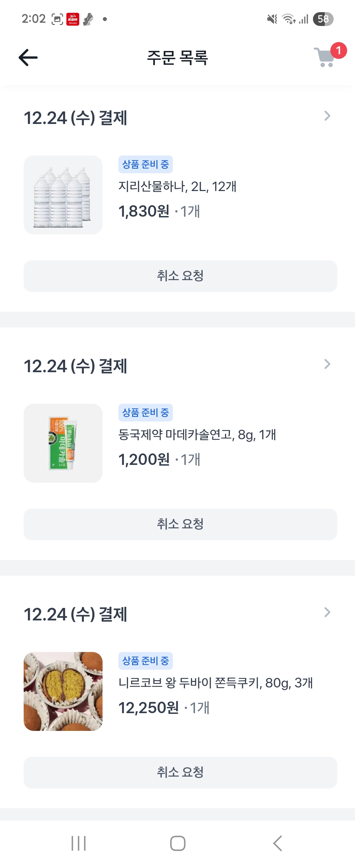The width and height of the screenshot is (355, 868).
Task: Open the water bottles product thumbnail
Action: tap(63, 195)
